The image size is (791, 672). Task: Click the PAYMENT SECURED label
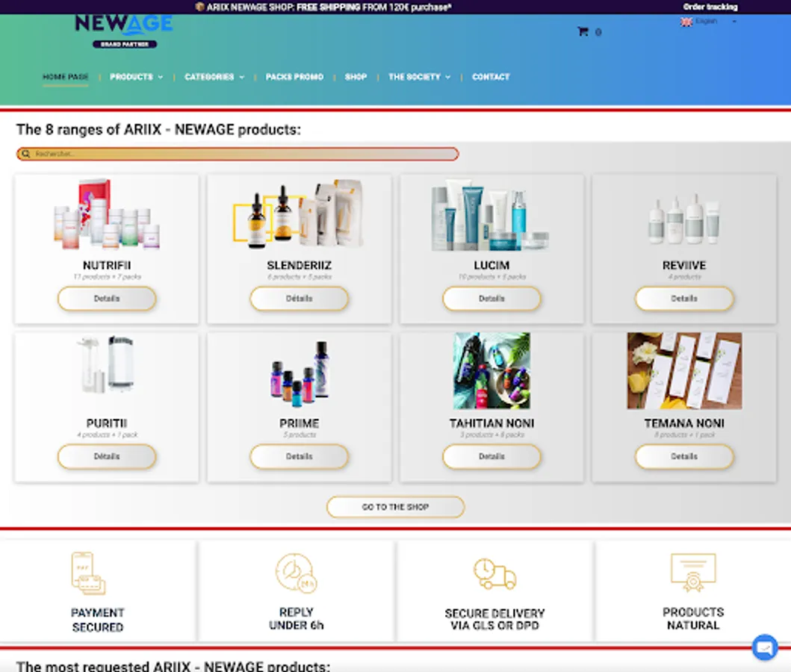[x=97, y=620]
